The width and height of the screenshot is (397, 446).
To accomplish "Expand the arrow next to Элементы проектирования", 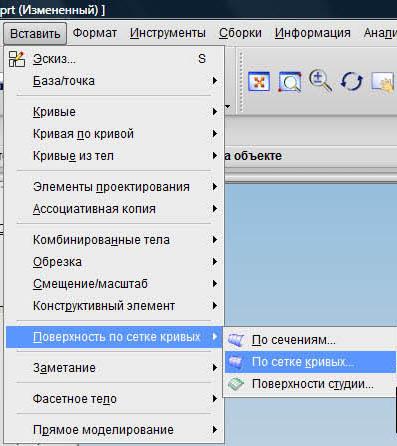I will tap(215, 187).
